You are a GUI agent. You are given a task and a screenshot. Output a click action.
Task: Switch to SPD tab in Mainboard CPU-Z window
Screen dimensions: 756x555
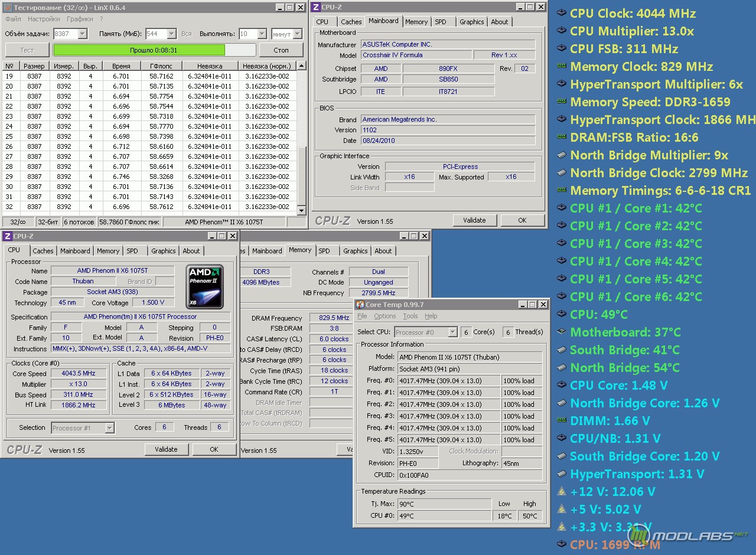[x=441, y=22]
